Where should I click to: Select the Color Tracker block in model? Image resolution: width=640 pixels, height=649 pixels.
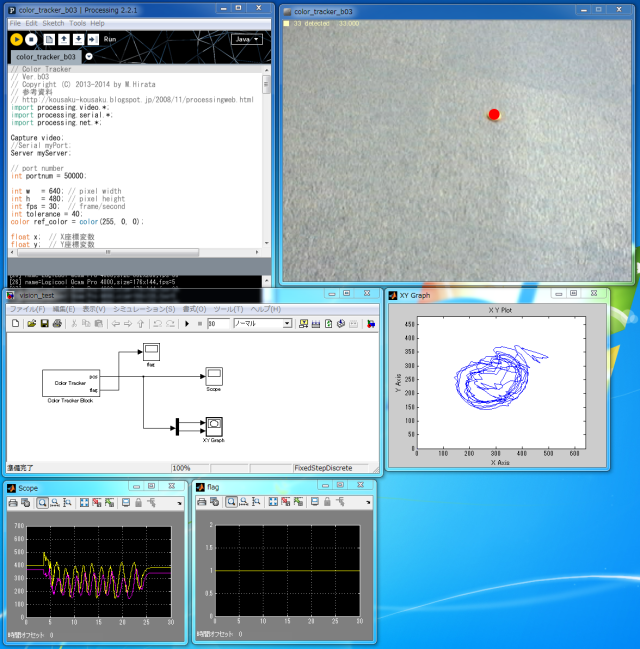pyautogui.click(x=71, y=383)
